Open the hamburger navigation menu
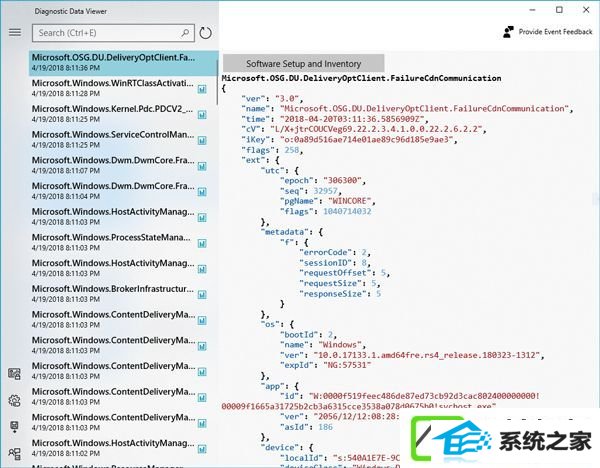The height and width of the screenshot is (468, 600). pos(15,33)
